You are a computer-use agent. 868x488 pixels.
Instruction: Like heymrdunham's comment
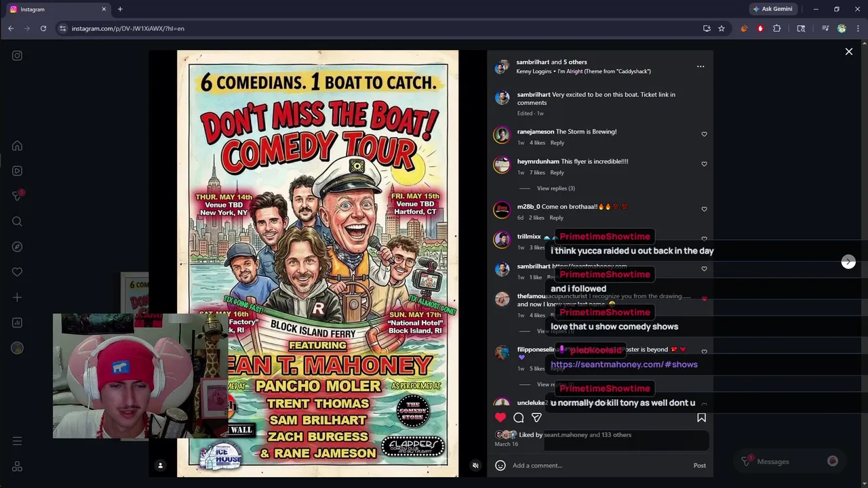click(704, 164)
